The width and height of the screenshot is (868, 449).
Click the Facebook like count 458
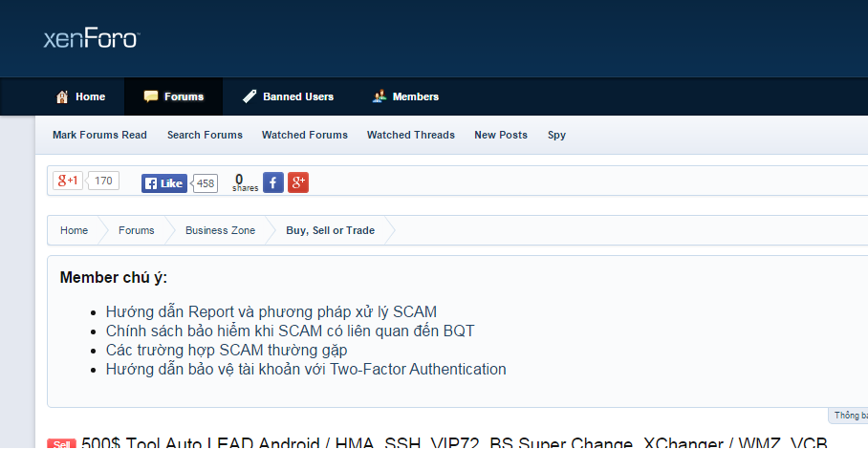click(x=206, y=183)
